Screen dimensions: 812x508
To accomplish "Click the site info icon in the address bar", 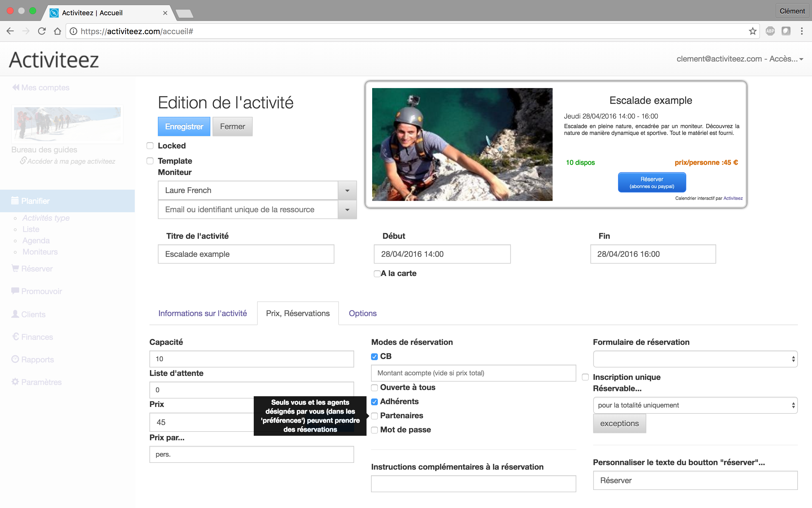I will tap(74, 31).
